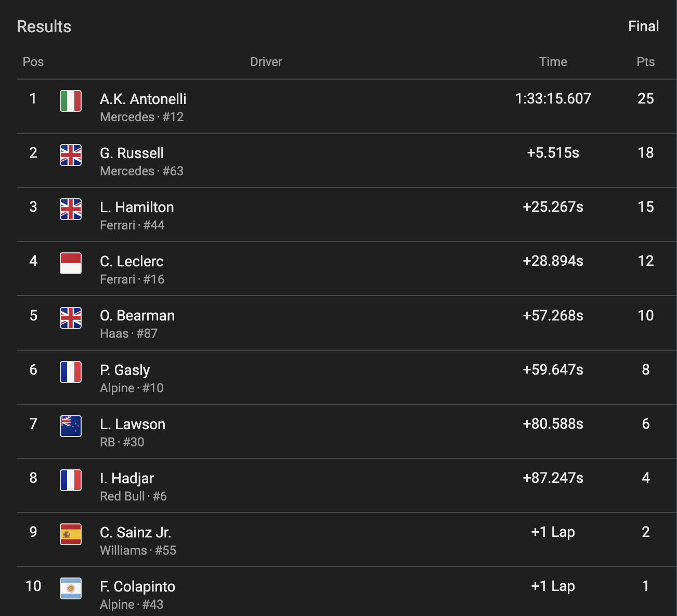The height and width of the screenshot is (616, 677).
Task: Click Antonelli's winning time 1:33:15.607
Action: click(553, 99)
